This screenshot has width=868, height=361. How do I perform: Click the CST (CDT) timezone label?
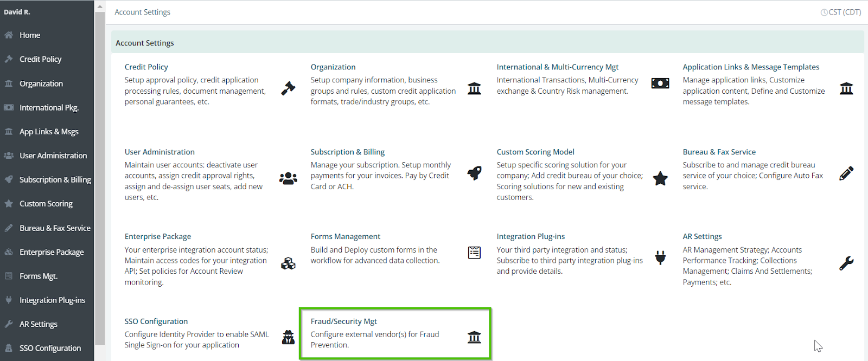(845, 12)
